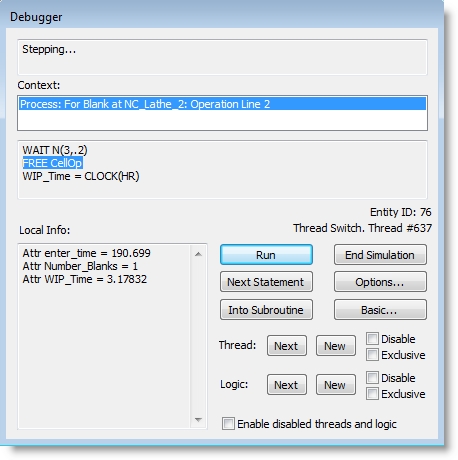458x460 pixels.
Task: Click the Run button
Action: [266, 255]
